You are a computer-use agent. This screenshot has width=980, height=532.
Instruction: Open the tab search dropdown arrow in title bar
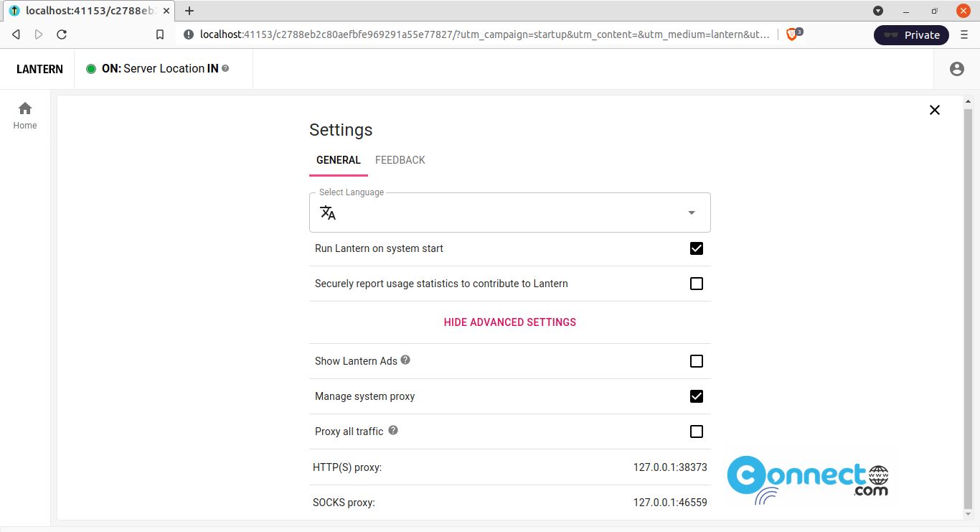(x=878, y=11)
